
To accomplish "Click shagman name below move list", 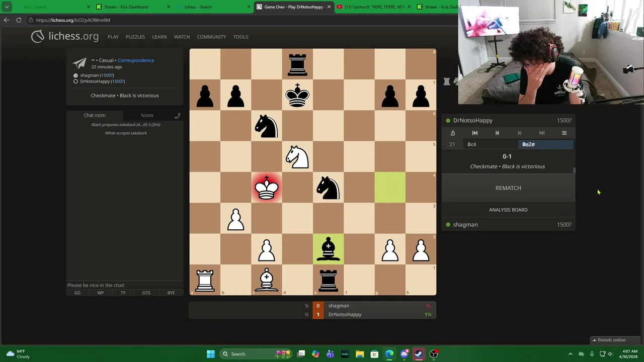I will 465,225.
